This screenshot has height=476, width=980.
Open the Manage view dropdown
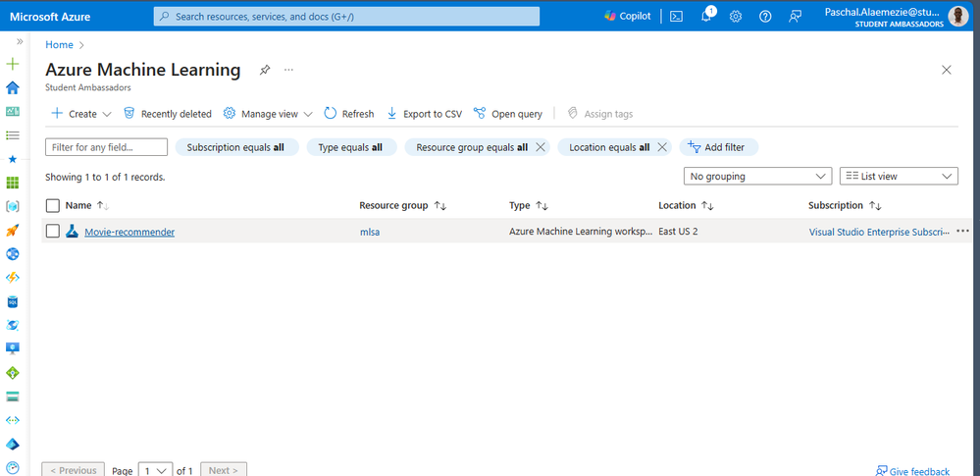(x=268, y=114)
